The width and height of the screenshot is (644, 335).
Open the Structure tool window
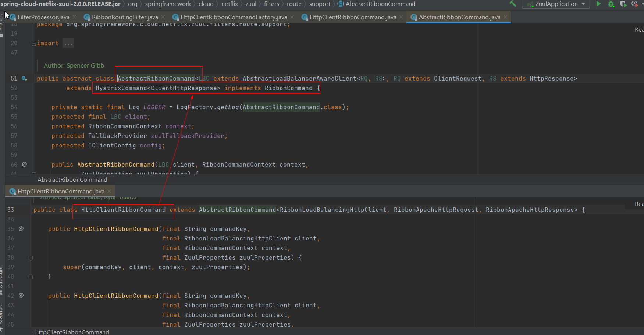tap(1, 280)
